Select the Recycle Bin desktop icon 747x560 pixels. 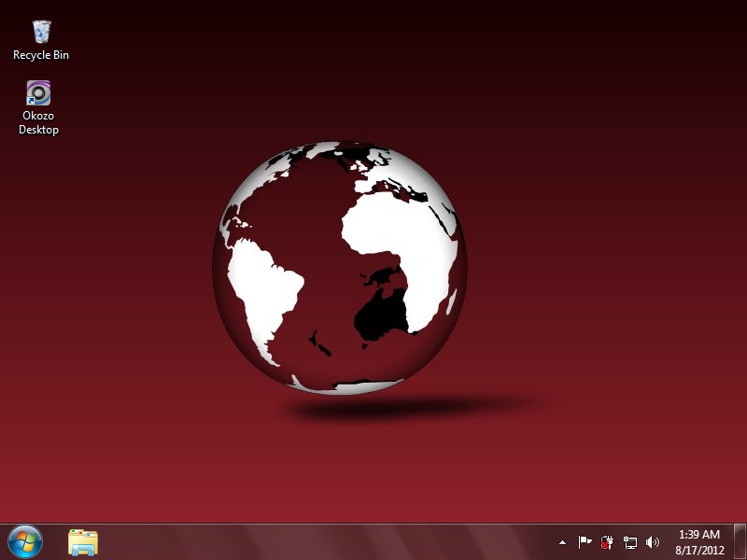pos(41,32)
